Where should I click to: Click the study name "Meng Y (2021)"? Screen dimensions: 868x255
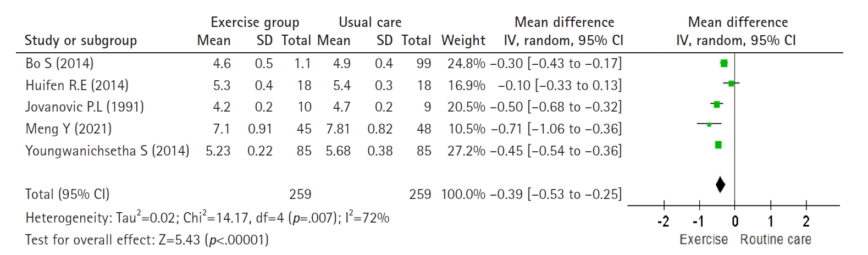(x=69, y=129)
